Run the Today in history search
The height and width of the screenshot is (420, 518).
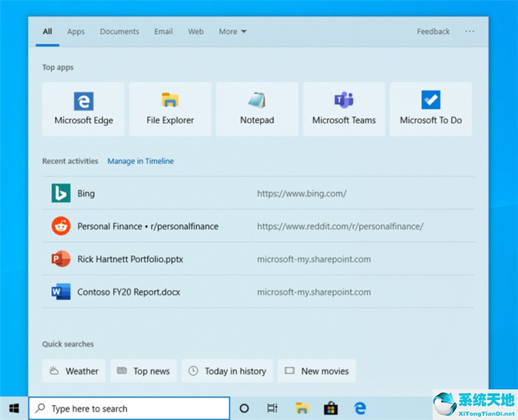pyautogui.click(x=227, y=371)
